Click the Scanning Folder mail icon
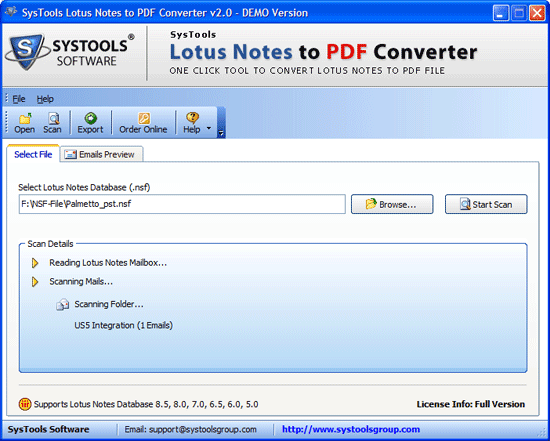550x441 pixels. (62, 305)
